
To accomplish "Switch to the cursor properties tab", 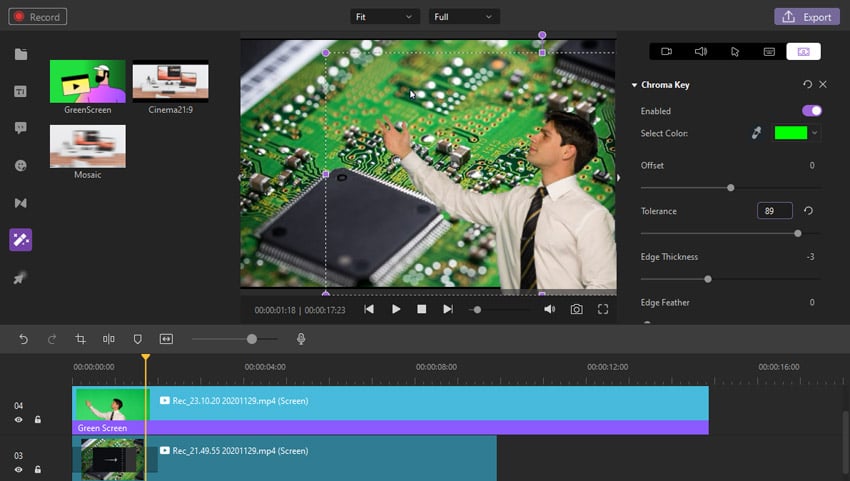I will [x=735, y=52].
